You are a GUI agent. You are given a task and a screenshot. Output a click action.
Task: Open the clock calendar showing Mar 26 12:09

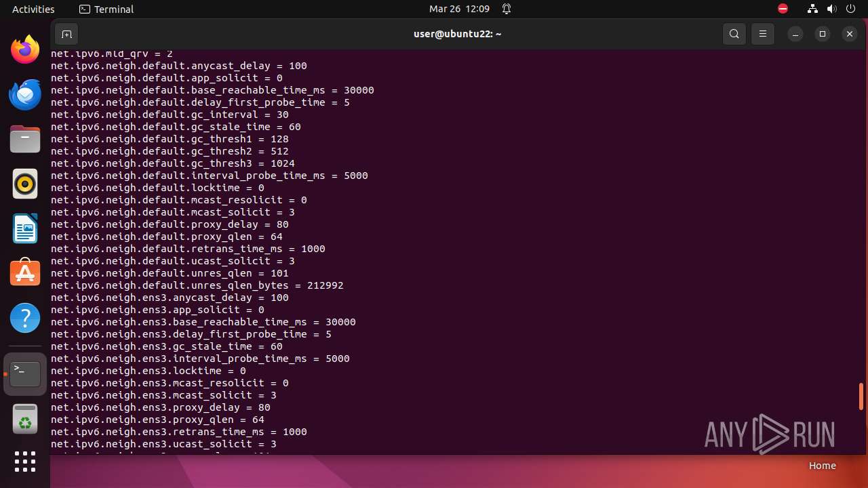click(459, 9)
